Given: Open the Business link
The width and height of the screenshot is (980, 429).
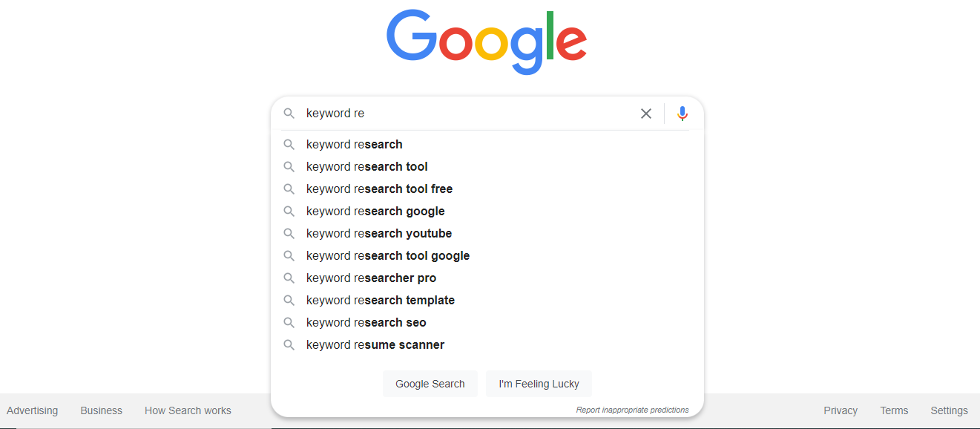Looking at the screenshot, I should pyautogui.click(x=101, y=410).
